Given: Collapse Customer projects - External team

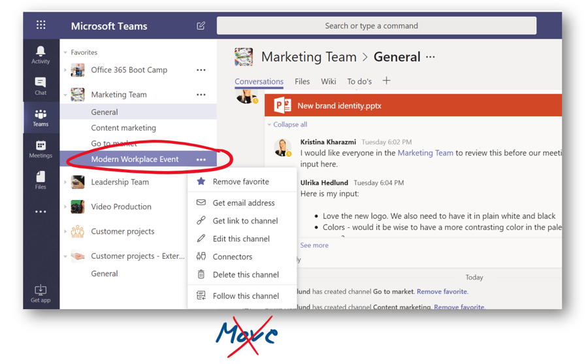Looking at the screenshot, I should [65, 256].
